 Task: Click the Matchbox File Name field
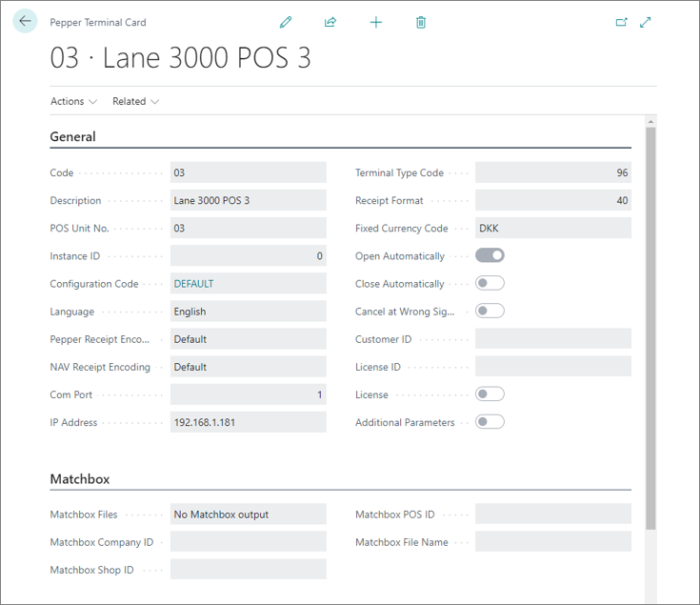coord(553,541)
